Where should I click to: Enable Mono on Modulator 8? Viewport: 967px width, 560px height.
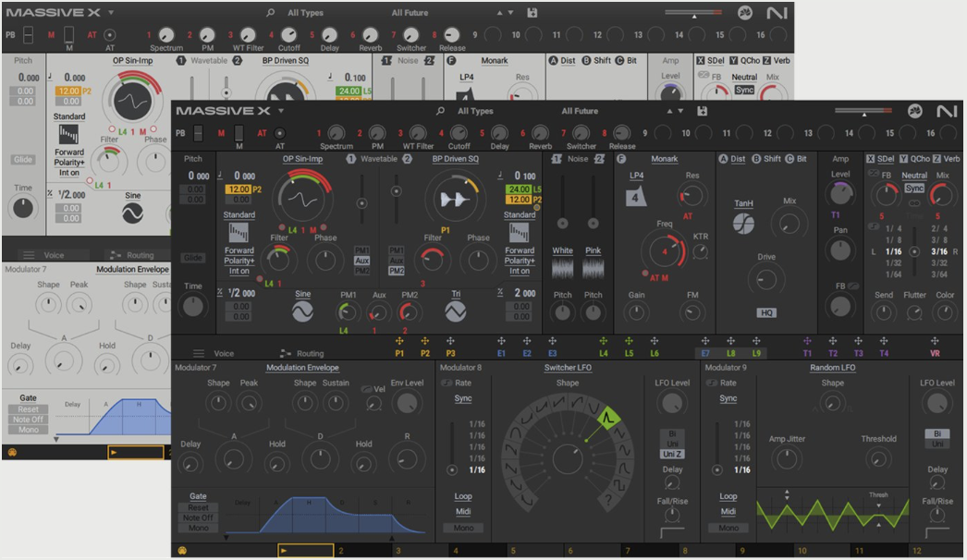click(x=462, y=527)
